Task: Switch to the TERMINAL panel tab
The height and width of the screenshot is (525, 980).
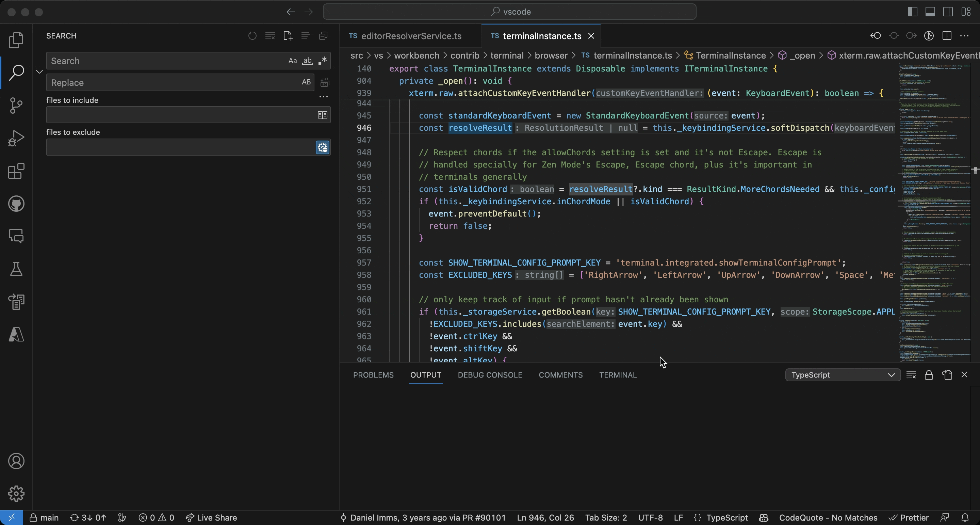Action: [x=618, y=375]
